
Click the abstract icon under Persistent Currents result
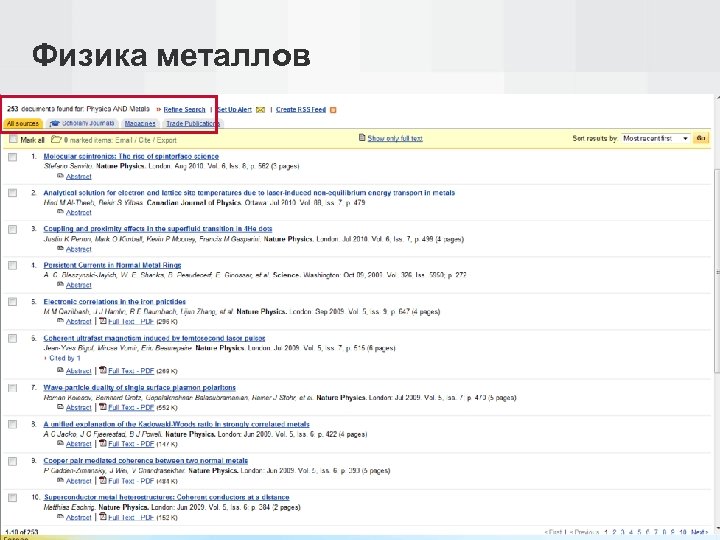60,285
